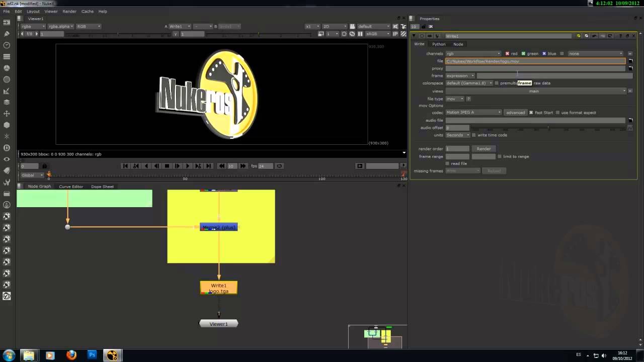The width and height of the screenshot is (644, 362).
Task: Open the audio offset animation menu icon
Action: 630,128
